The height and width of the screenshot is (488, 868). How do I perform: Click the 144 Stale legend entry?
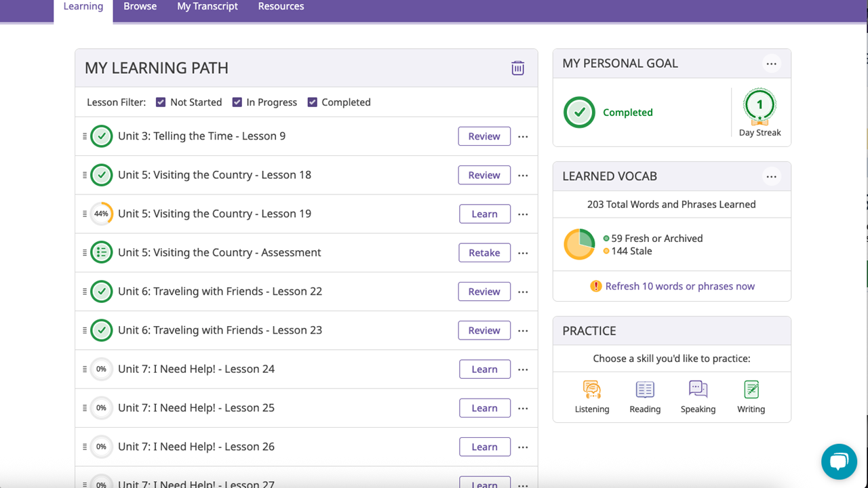coord(627,251)
